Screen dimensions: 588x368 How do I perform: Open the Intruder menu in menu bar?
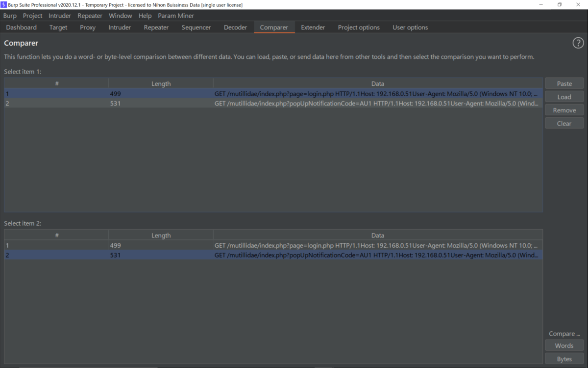[x=60, y=16]
